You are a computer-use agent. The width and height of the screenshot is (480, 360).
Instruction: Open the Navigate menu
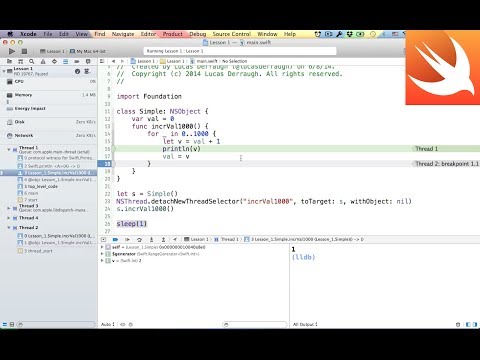click(123, 34)
